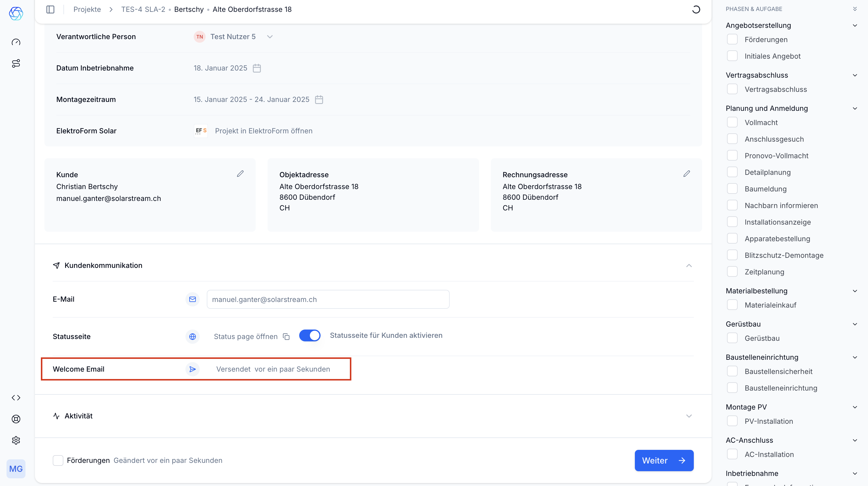
Task: Go to Projekte breadcrumb
Action: coord(87,9)
